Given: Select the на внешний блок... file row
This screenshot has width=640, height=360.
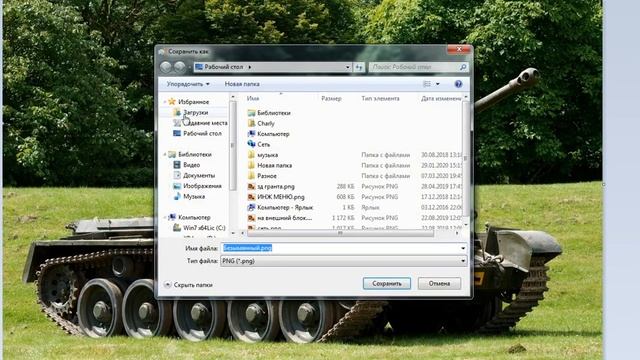Looking at the screenshot, I should pyautogui.click(x=354, y=218).
